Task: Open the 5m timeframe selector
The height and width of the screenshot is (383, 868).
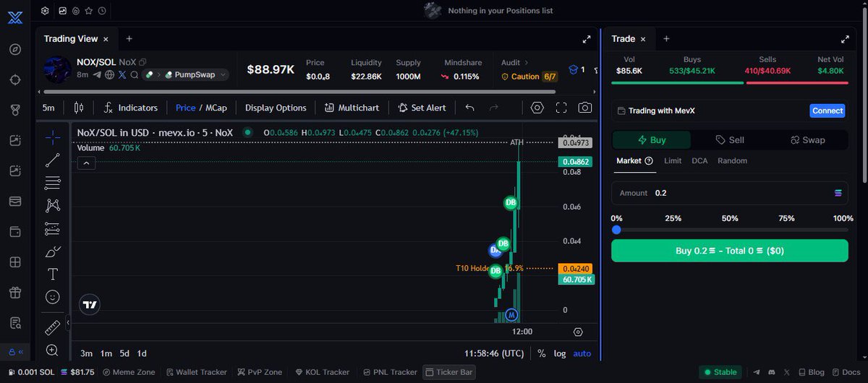Action: tap(48, 108)
